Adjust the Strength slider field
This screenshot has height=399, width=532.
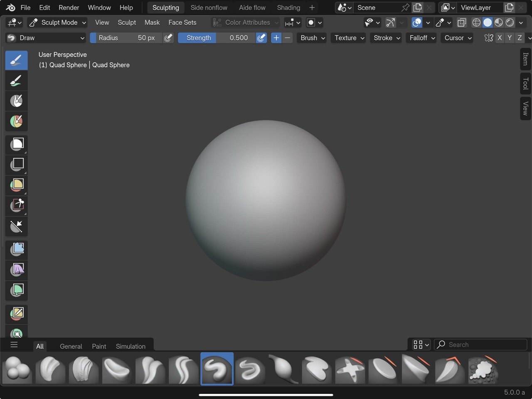pos(216,38)
